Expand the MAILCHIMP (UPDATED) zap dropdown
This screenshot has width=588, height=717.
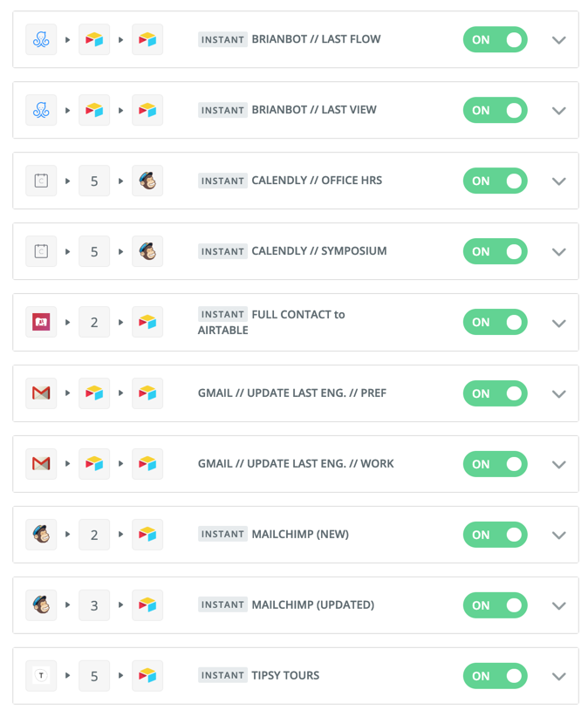pos(559,605)
